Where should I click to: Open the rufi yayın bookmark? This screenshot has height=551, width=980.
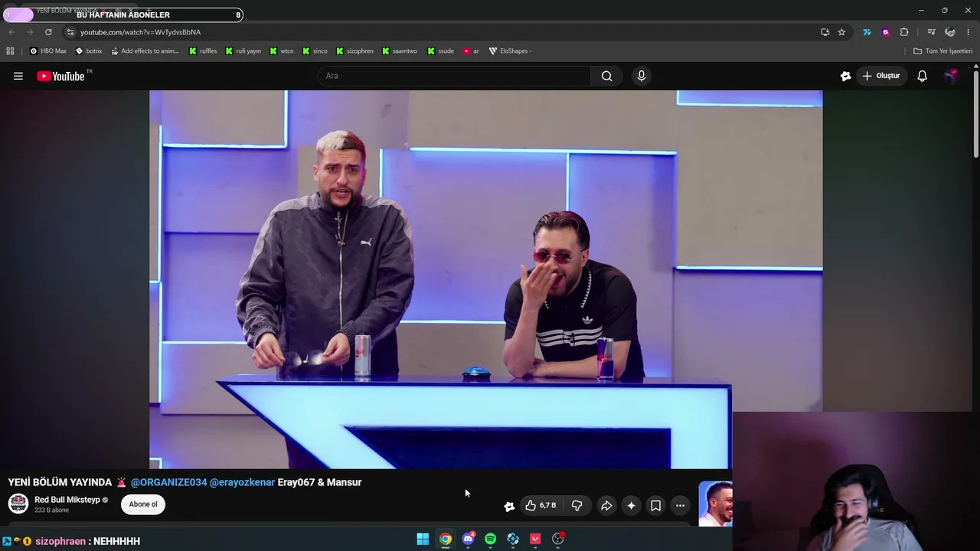pos(243,51)
